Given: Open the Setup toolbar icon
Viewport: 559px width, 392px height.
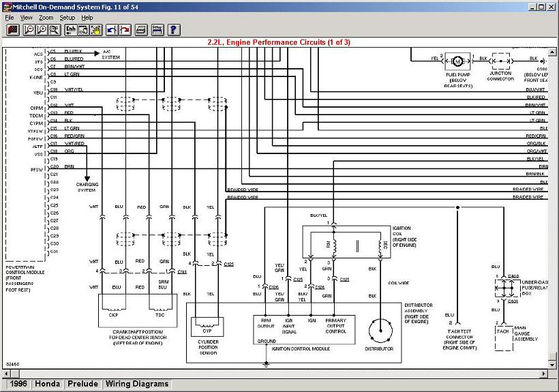Looking at the screenshot, I should coord(157,30).
